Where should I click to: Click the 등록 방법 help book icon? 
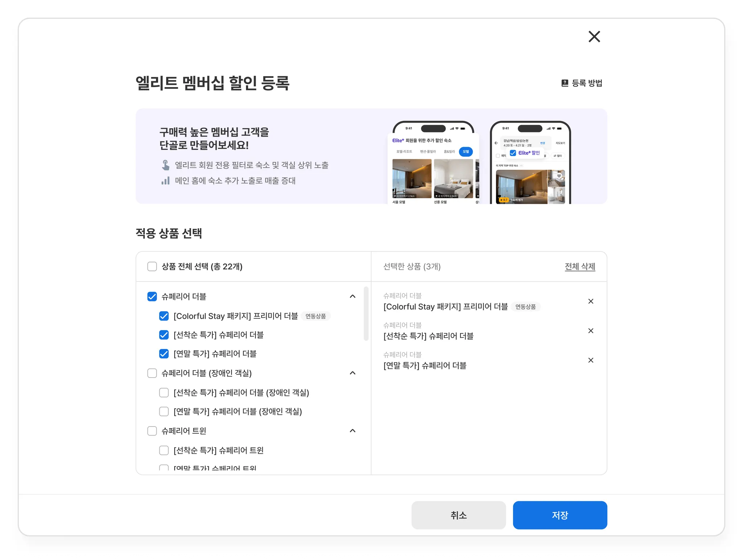pos(565,83)
